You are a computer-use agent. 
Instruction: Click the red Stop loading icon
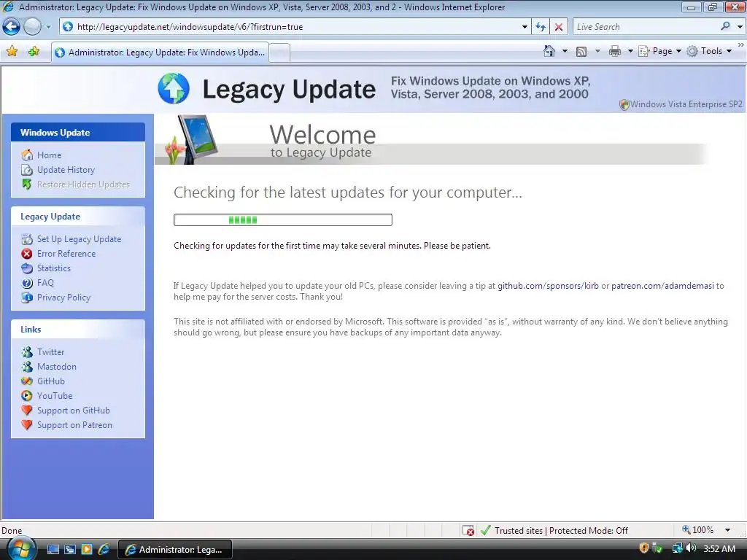(558, 27)
